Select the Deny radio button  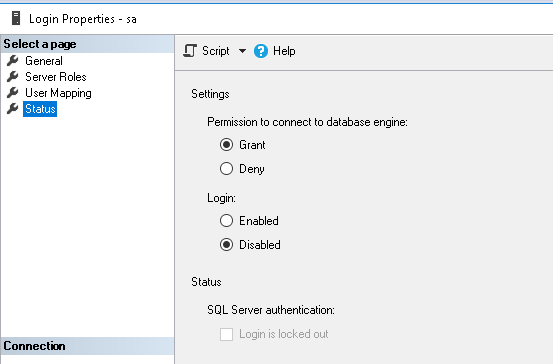coord(226,169)
